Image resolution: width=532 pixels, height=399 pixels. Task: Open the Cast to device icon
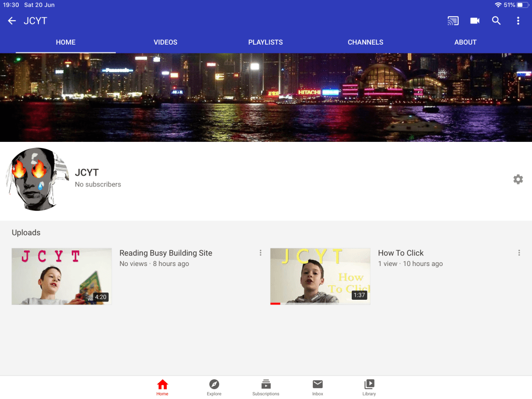[x=453, y=21]
